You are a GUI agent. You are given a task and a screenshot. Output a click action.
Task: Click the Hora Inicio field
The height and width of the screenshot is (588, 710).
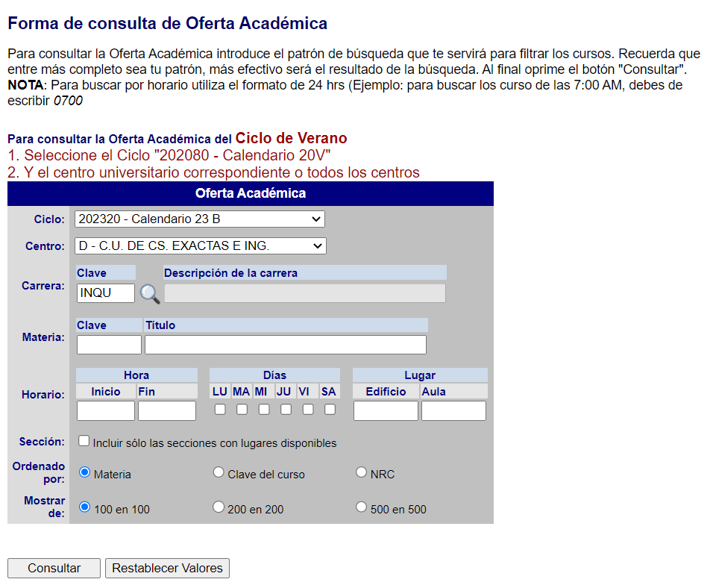tap(106, 411)
